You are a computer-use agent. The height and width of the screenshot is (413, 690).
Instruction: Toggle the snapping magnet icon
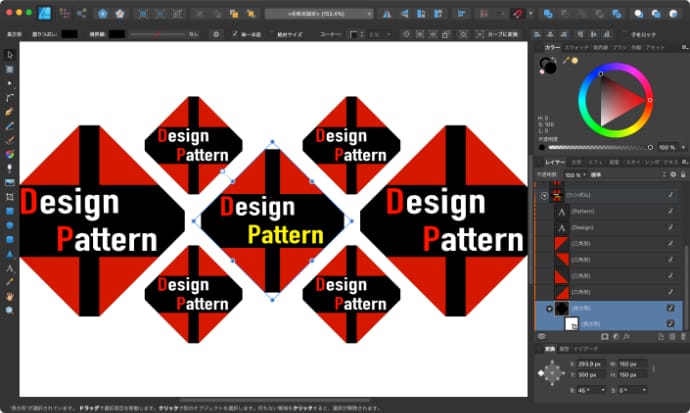[x=516, y=14]
